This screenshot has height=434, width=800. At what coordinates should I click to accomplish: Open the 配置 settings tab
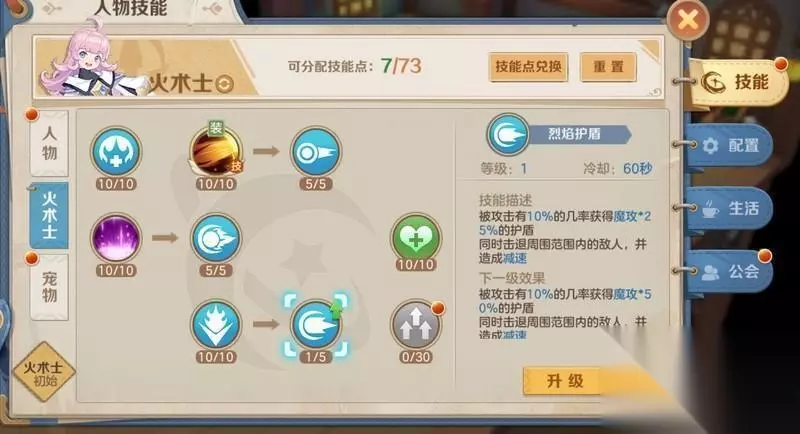pos(731,146)
